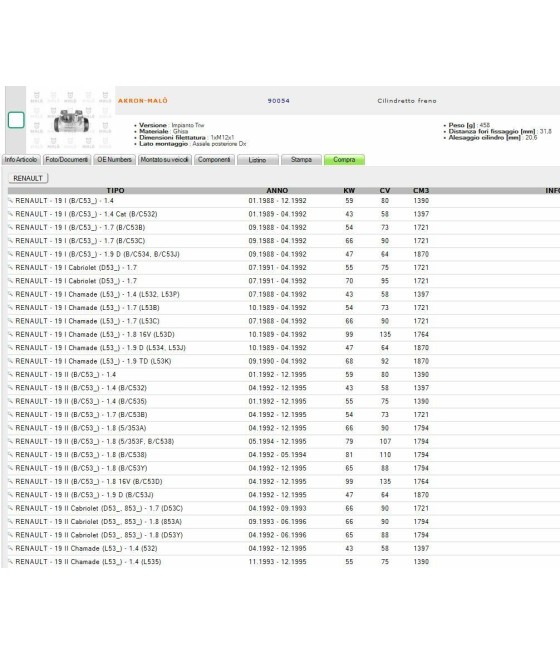The height and width of the screenshot is (655, 560).
Task: Click date range 05.1994 - 12.1995
Action: point(277,441)
